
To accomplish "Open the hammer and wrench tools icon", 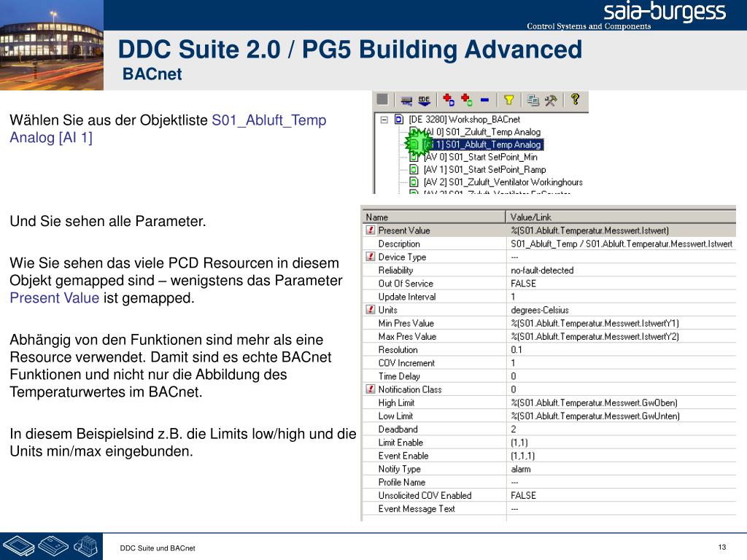I will click(x=551, y=100).
